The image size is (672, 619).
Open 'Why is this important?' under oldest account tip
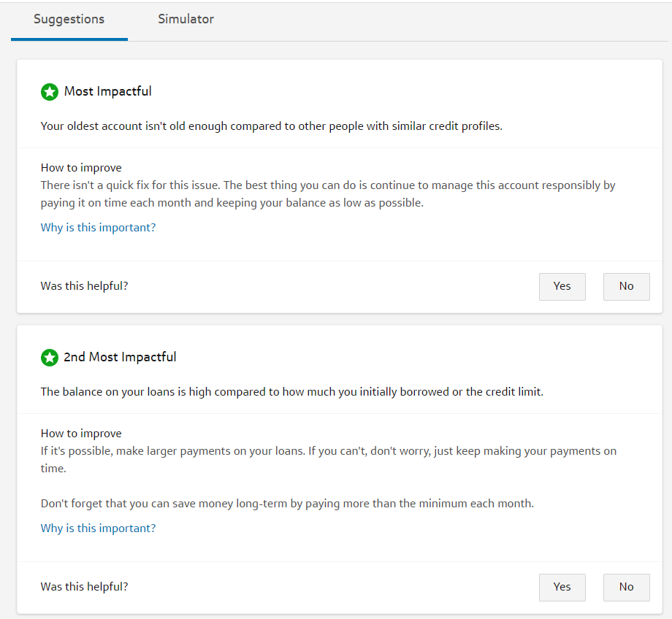98,228
